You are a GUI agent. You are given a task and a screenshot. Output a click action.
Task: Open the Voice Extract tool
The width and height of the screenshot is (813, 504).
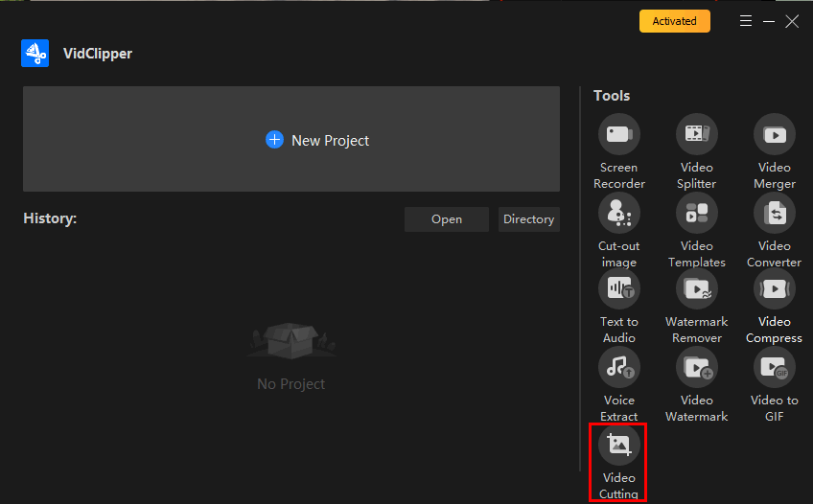tap(618, 367)
